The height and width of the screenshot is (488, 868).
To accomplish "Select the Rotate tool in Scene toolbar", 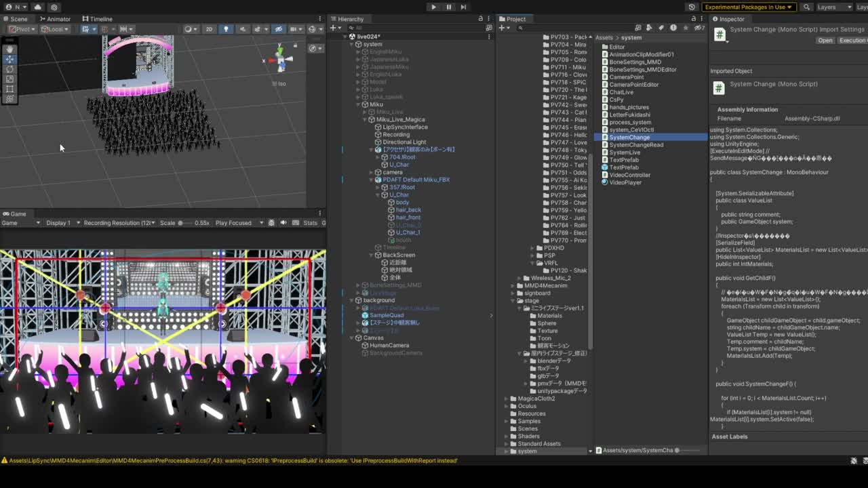I will [x=9, y=69].
